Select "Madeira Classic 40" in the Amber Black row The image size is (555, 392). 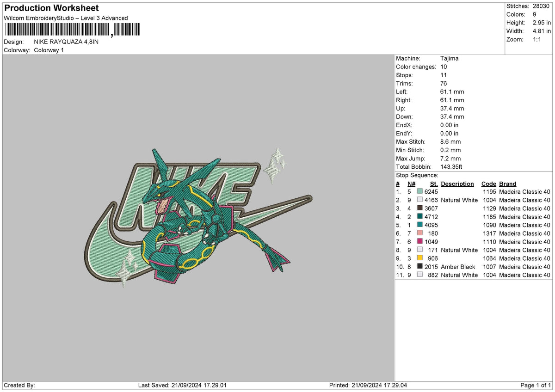pos(525,267)
